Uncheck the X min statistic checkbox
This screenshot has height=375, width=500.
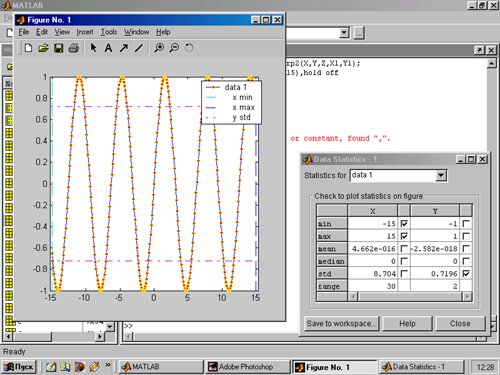[404, 224]
